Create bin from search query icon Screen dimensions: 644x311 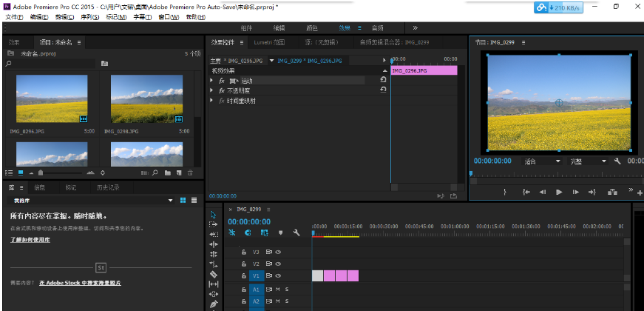(105, 64)
